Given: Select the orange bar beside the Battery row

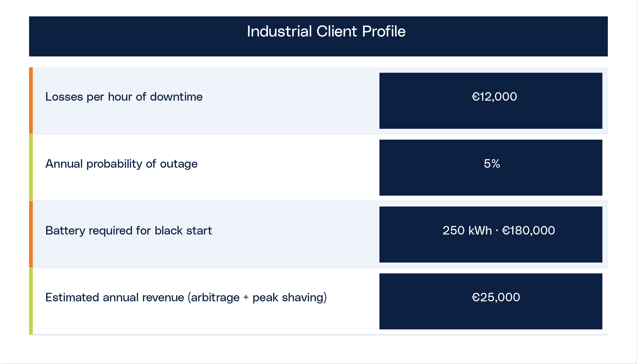Looking at the screenshot, I should coord(31,234).
